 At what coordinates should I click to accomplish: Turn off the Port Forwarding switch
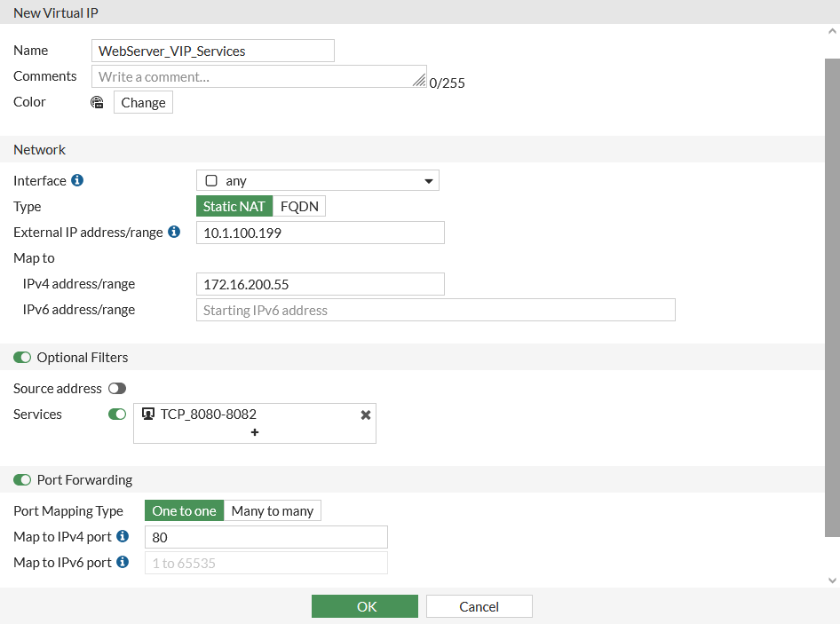(22, 479)
